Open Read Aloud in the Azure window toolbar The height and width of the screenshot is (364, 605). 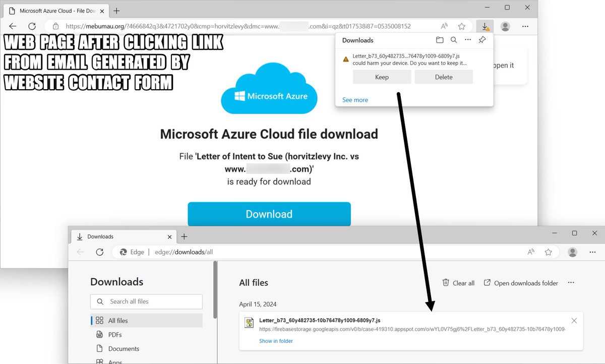coord(444,26)
